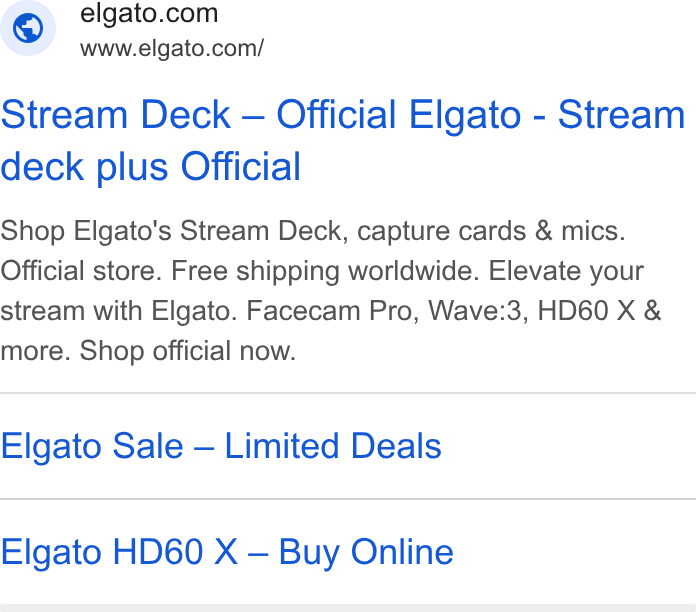The width and height of the screenshot is (696, 612).
Task: Click 'Stream Deck' at the headline start
Action: coord(116,115)
